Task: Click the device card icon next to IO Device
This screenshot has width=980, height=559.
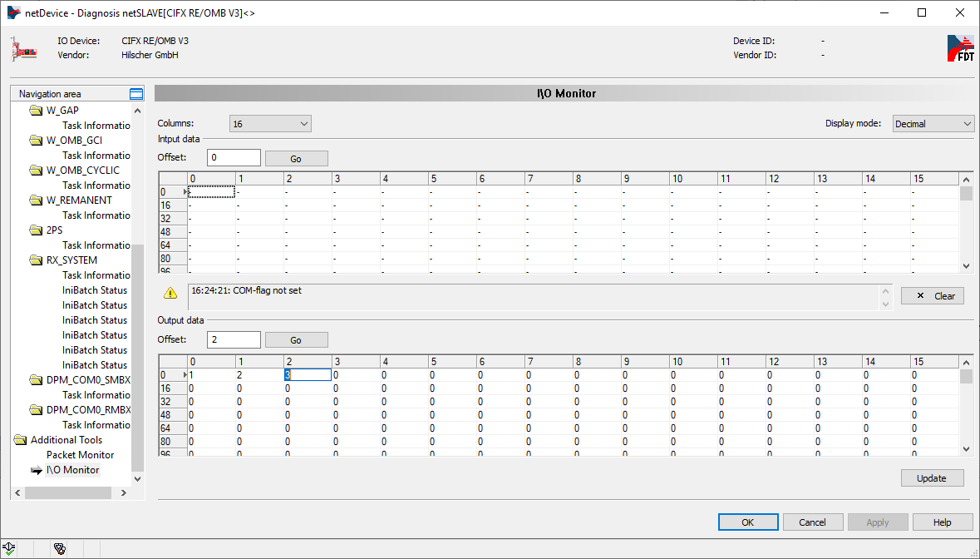Action: [x=24, y=49]
